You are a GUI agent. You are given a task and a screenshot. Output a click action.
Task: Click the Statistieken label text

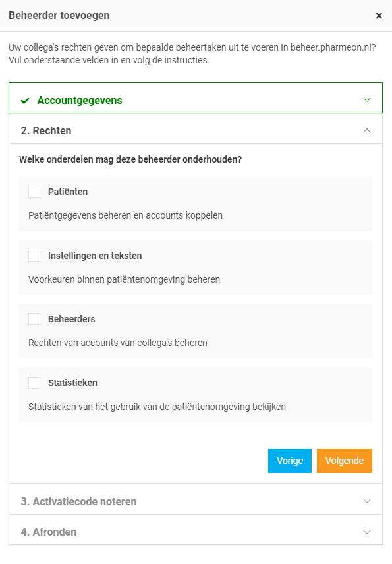point(72,383)
